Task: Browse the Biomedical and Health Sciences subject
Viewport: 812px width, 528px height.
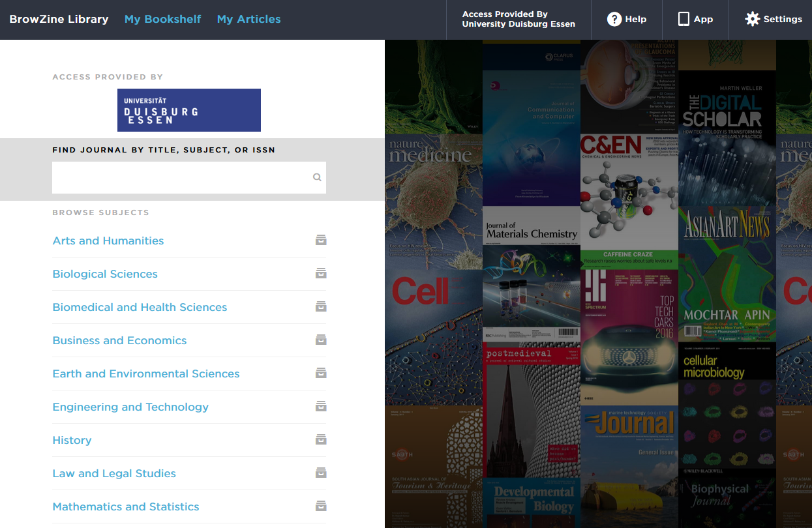Action: (140, 307)
